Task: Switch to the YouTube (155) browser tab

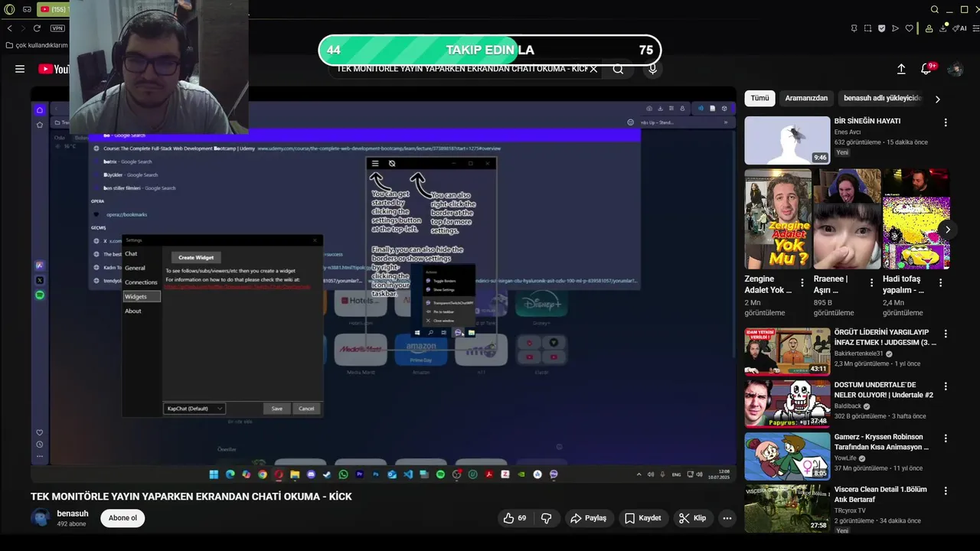Action: [x=52, y=9]
